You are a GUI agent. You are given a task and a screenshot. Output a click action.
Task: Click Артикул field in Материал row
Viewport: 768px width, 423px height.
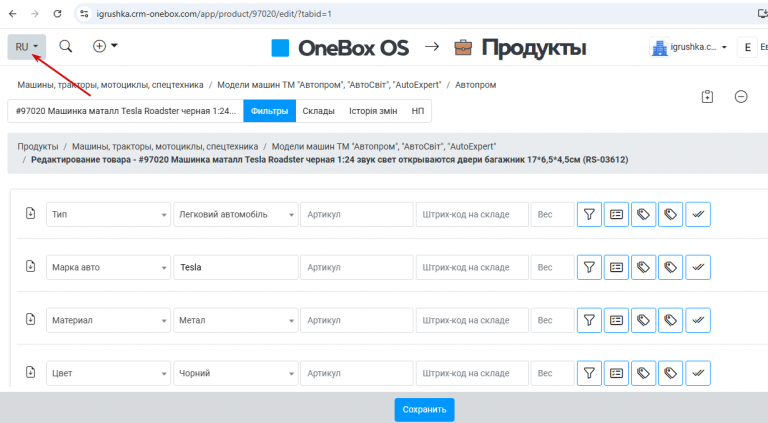tap(357, 320)
